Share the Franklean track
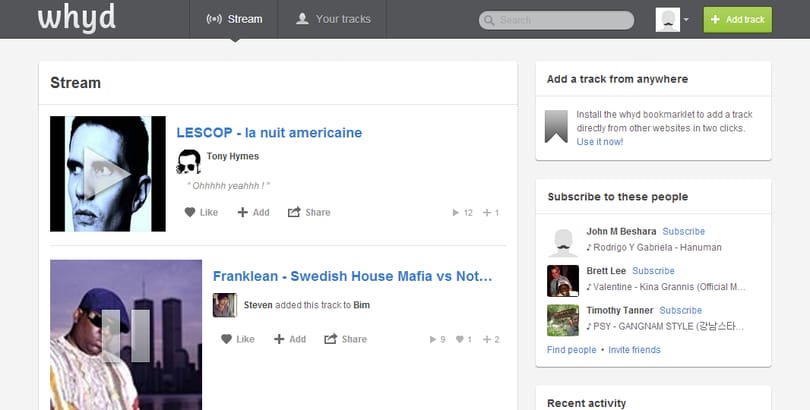This screenshot has width=810, height=410. click(346, 339)
